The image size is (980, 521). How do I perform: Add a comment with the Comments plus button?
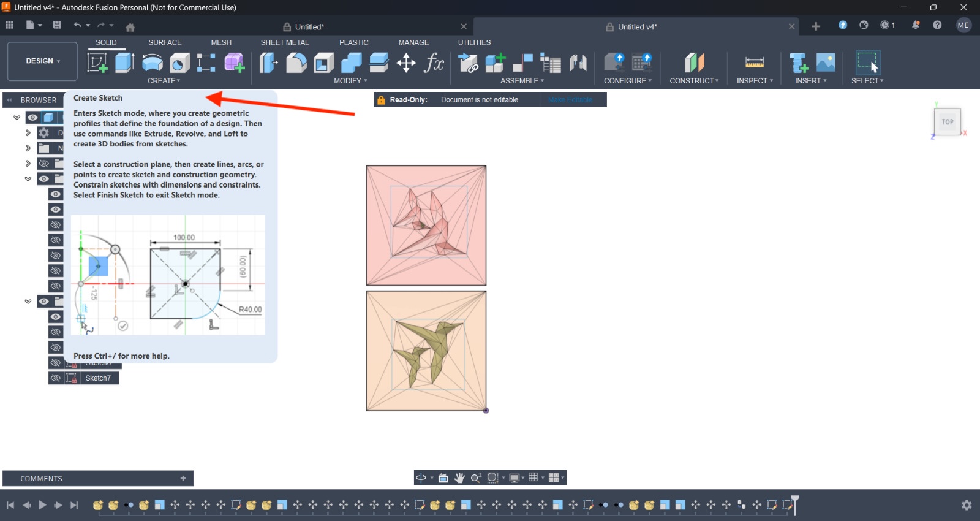(183, 478)
